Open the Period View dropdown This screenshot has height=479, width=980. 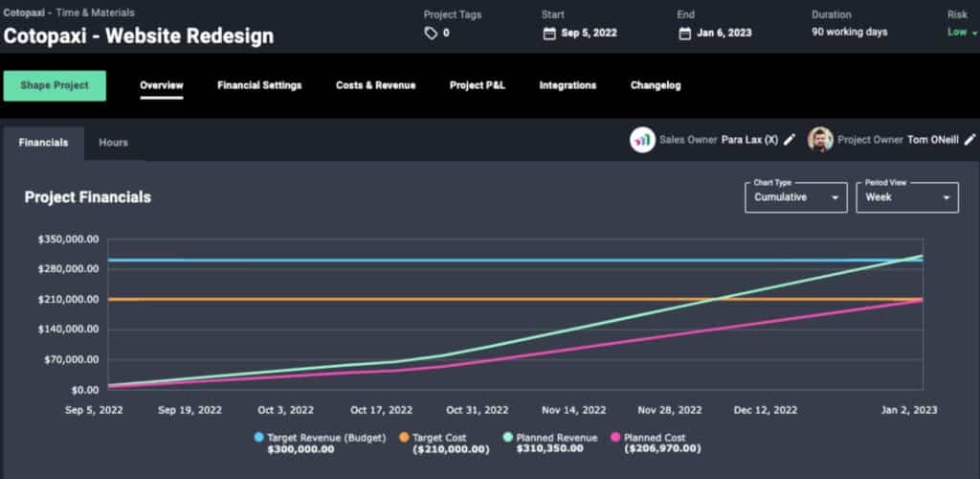(x=906, y=197)
